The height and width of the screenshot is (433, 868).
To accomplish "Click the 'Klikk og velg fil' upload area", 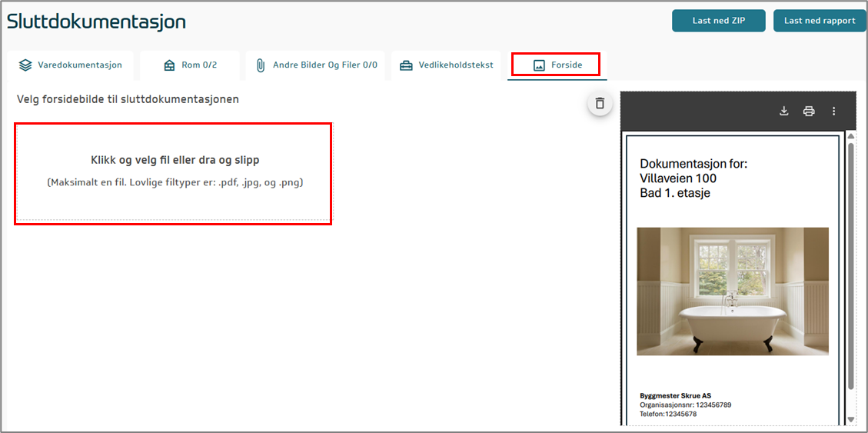I will click(x=174, y=172).
